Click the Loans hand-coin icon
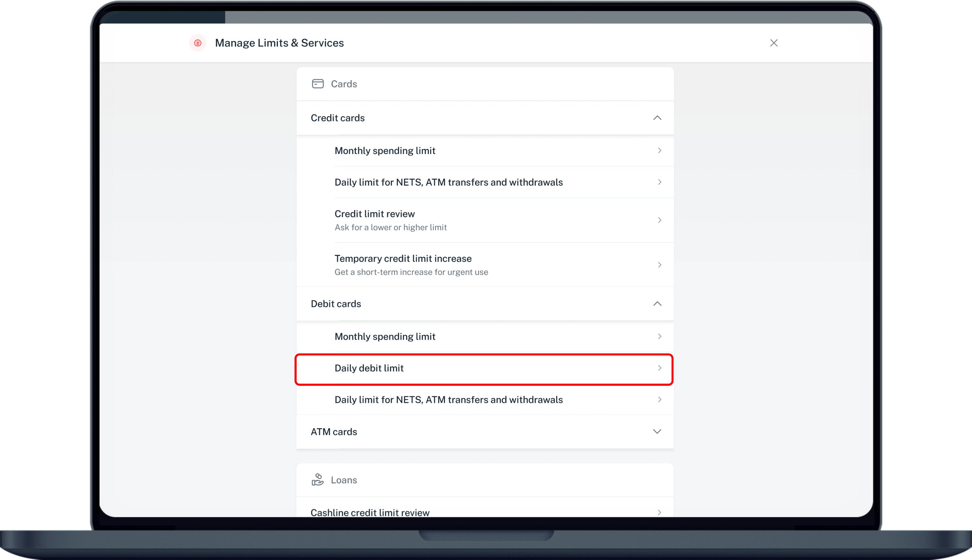Screen dimensions: 972x560 tap(317, 480)
